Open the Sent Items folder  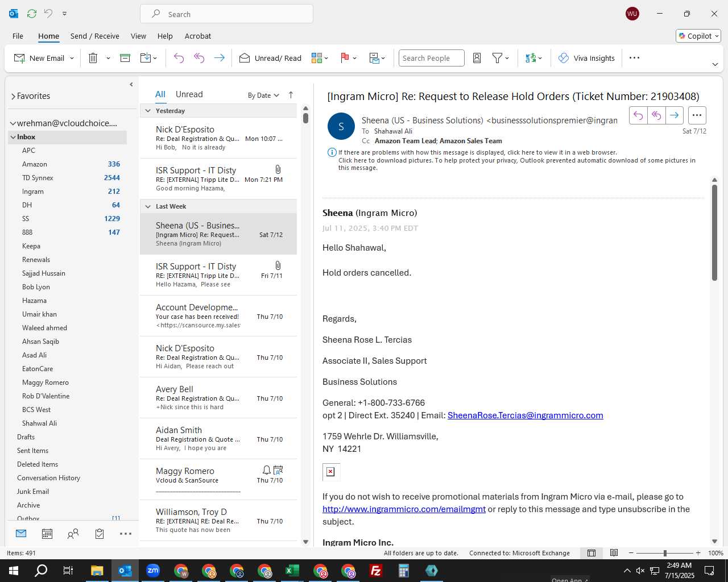tap(32, 451)
